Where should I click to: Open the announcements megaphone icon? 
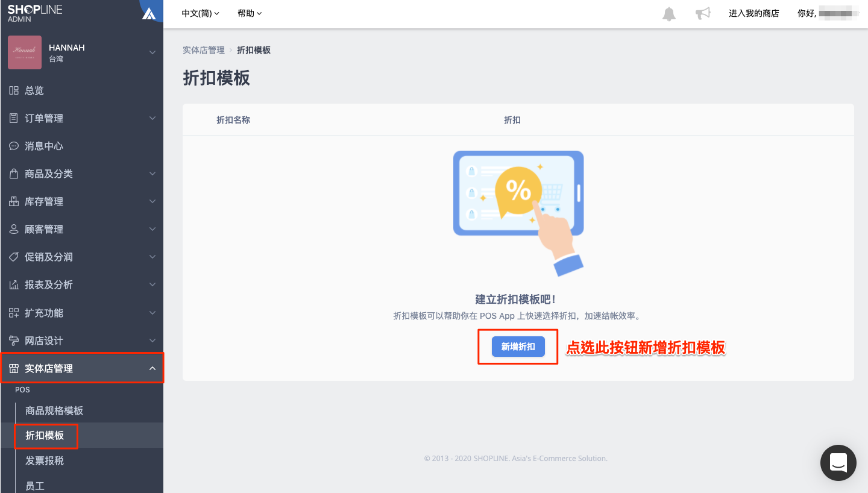pyautogui.click(x=703, y=13)
